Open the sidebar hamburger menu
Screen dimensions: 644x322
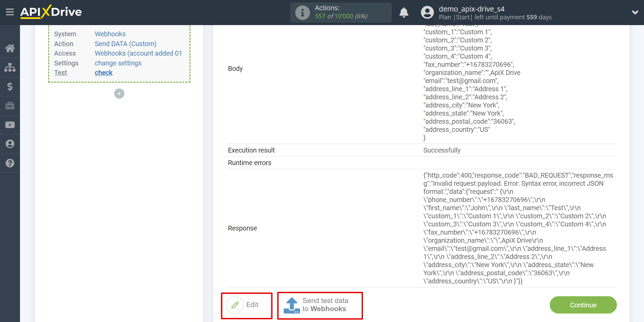(10, 13)
